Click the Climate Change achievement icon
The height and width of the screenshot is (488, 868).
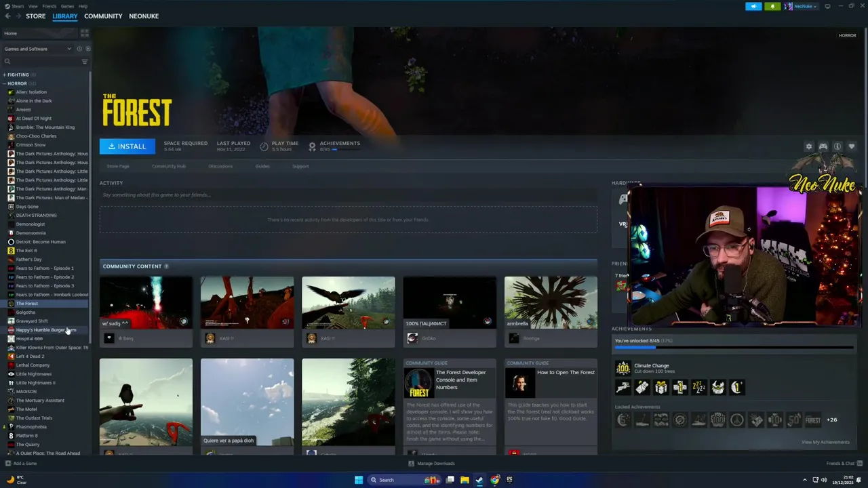click(623, 368)
